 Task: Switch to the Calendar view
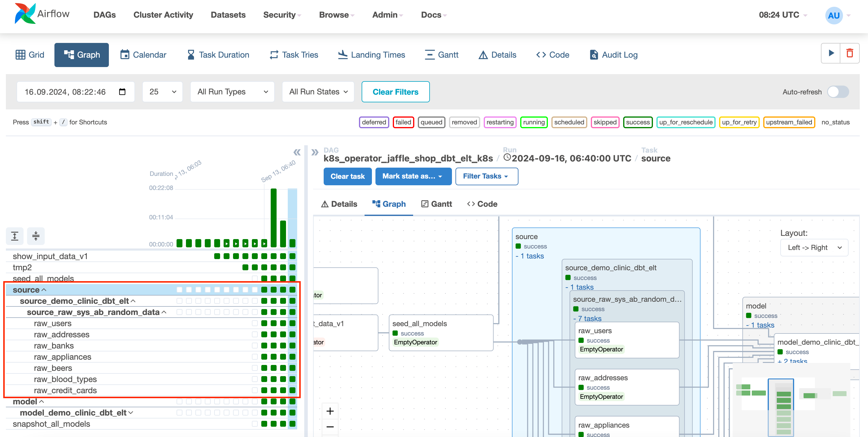144,55
